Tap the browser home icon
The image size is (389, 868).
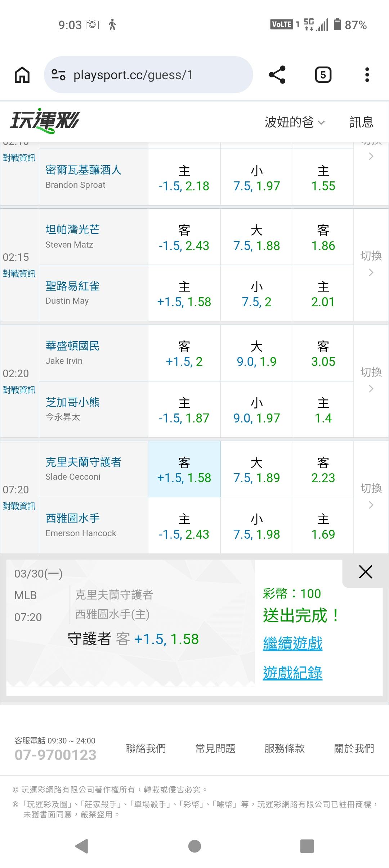tap(22, 75)
